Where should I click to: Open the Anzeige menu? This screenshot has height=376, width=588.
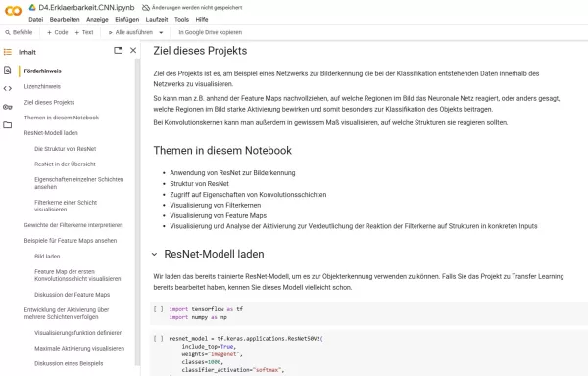point(97,20)
